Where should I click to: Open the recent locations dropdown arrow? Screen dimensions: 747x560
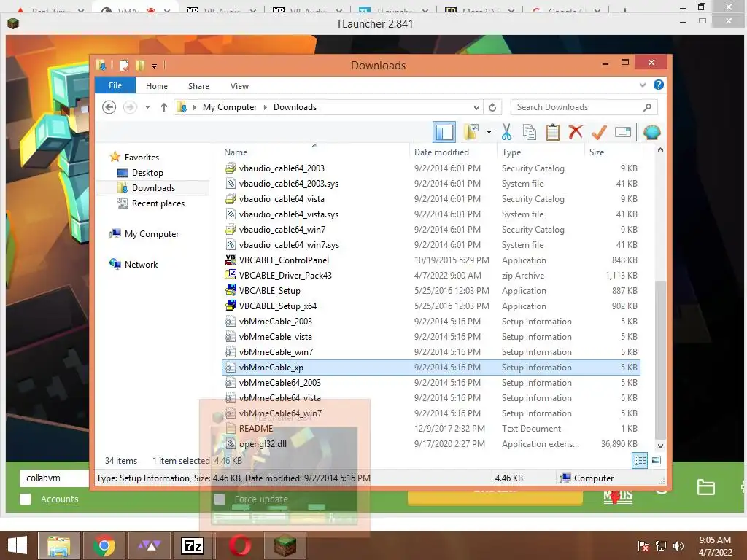[147, 107]
